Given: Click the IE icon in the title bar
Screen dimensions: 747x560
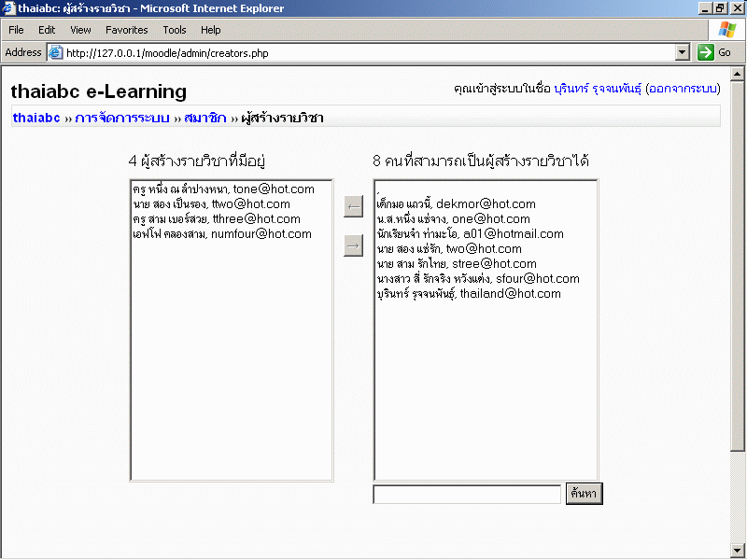Looking at the screenshot, I should pyautogui.click(x=8, y=7).
